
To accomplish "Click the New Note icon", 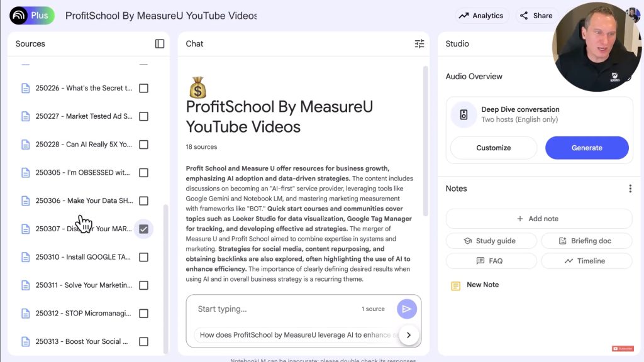I will tap(455, 285).
